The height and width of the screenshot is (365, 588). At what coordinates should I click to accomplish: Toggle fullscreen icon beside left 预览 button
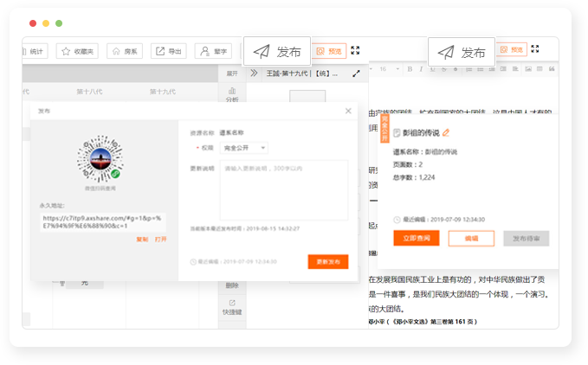(355, 50)
